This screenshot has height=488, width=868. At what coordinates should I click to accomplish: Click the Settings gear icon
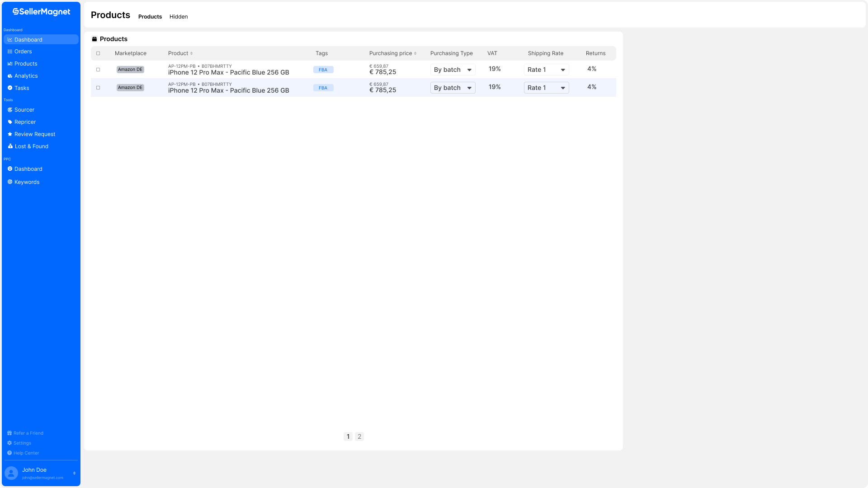coord(9,443)
